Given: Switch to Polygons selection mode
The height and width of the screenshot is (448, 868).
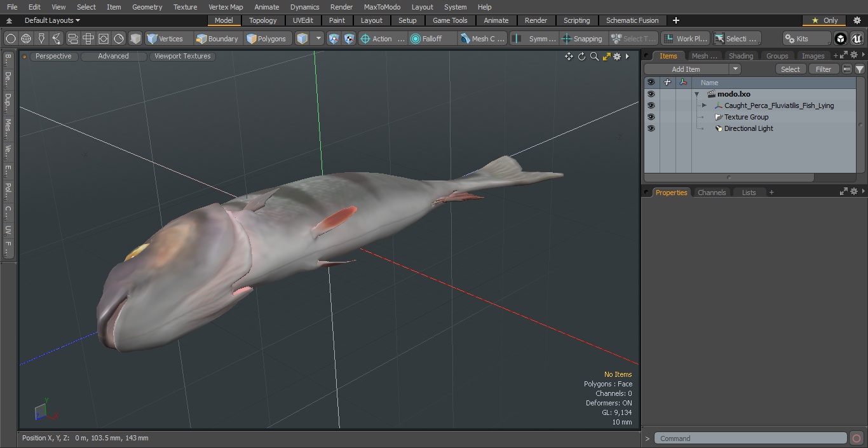Looking at the screenshot, I should (267, 39).
